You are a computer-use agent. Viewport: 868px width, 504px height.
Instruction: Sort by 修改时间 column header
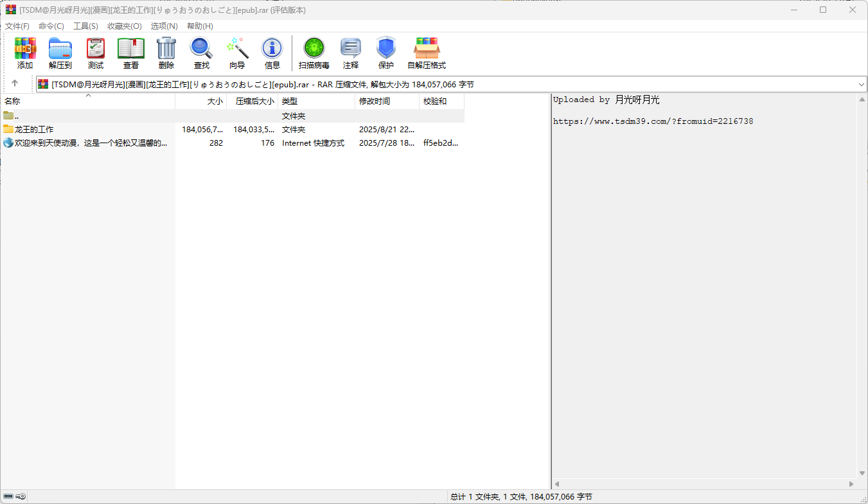(x=387, y=101)
